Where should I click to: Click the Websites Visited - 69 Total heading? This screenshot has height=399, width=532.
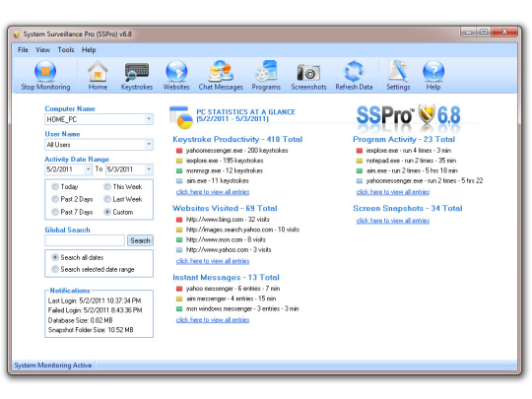coord(225,208)
